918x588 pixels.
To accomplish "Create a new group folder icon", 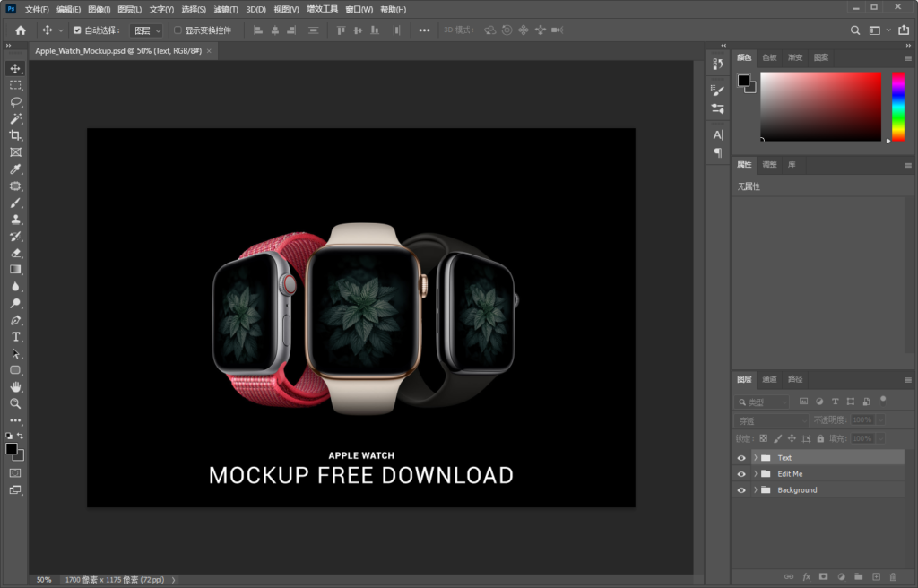I will [858, 577].
